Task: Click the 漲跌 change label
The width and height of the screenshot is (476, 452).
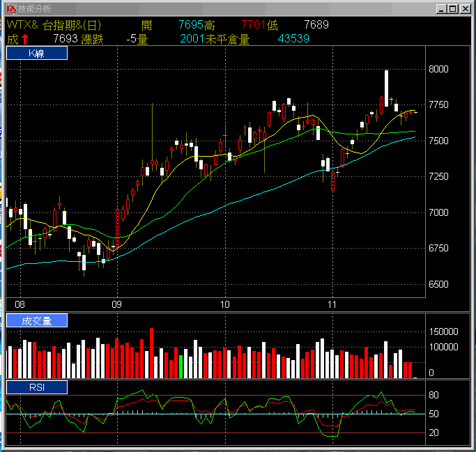Action: [92, 39]
